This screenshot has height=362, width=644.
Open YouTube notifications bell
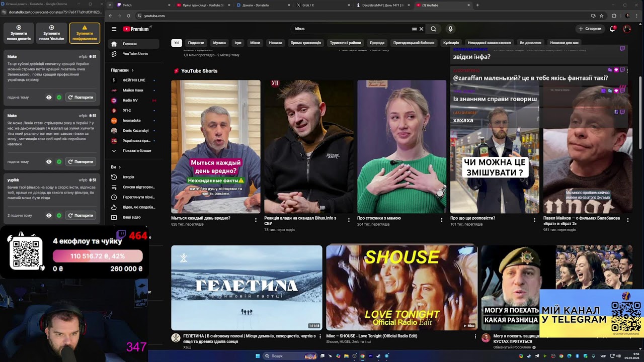[612, 29]
